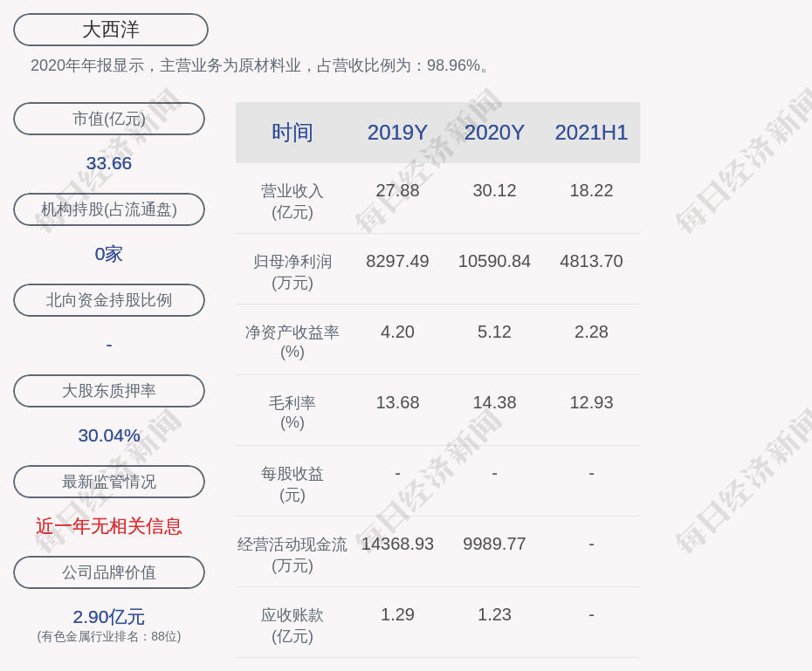Select the 2020Y column header

pyautogui.click(x=494, y=133)
